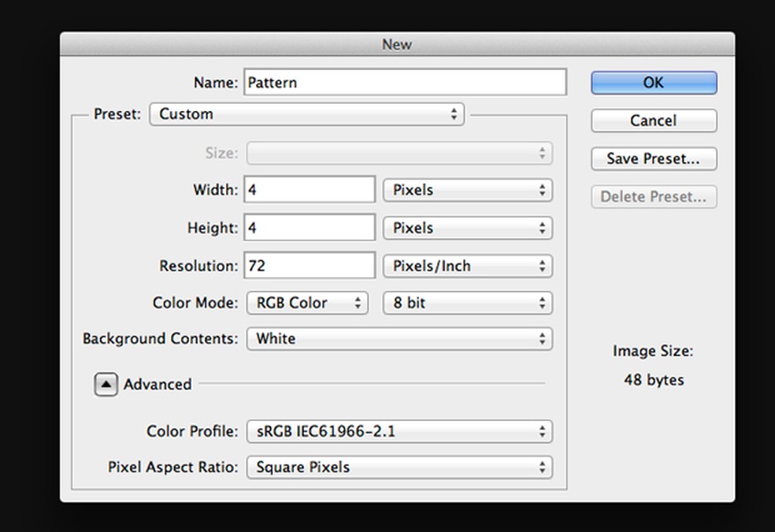
Task: Click OK to create the document
Action: click(x=654, y=83)
